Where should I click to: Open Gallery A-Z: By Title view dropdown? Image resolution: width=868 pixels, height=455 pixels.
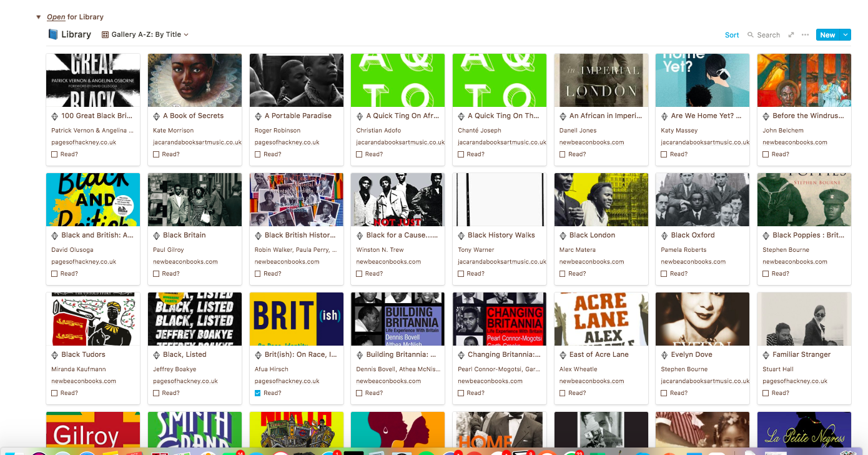coord(145,35)
